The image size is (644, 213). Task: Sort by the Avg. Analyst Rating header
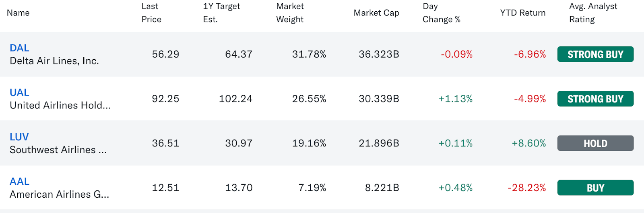(x=593, y=13)
